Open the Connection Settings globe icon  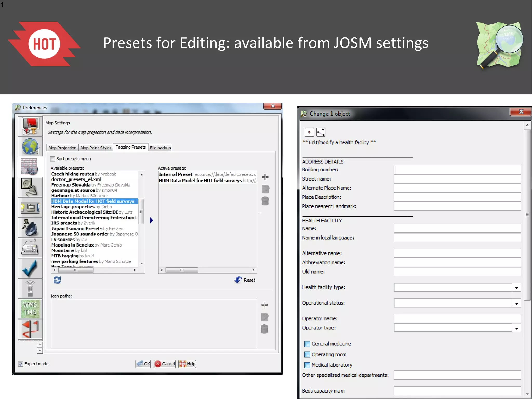click(30, 147)
